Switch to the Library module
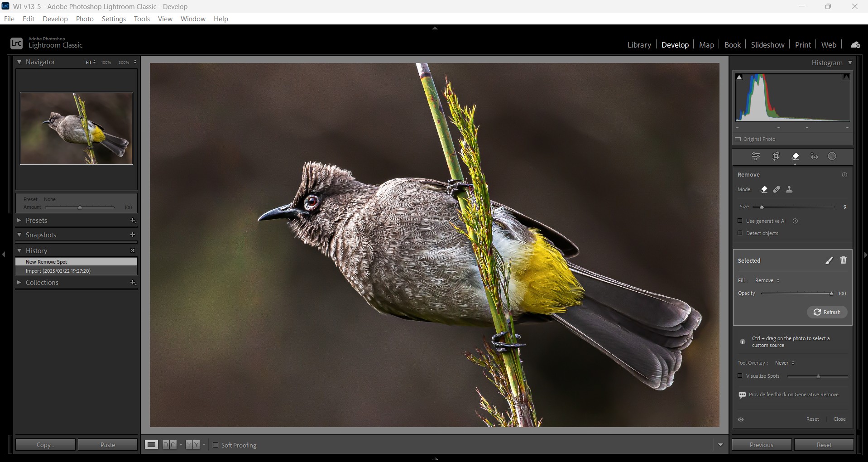Screen dimensions: 868x462 point(639,45)
